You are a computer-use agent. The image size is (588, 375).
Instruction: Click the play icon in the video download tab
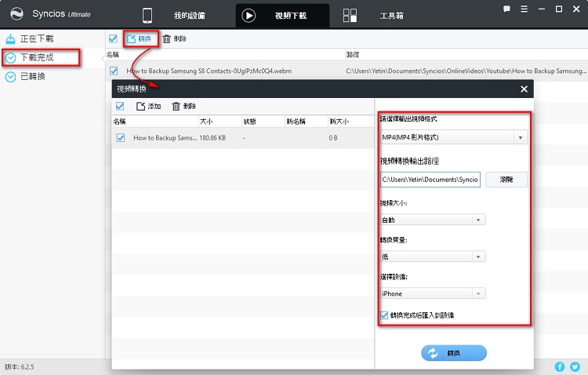pos(249,16)
